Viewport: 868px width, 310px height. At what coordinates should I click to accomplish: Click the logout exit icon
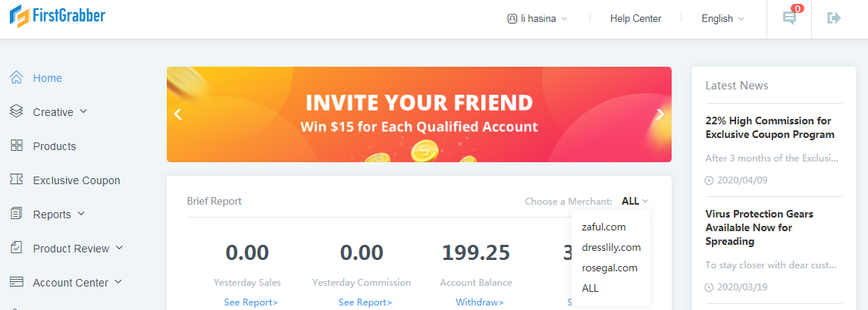pyautogui.click(x=834, y=18)
